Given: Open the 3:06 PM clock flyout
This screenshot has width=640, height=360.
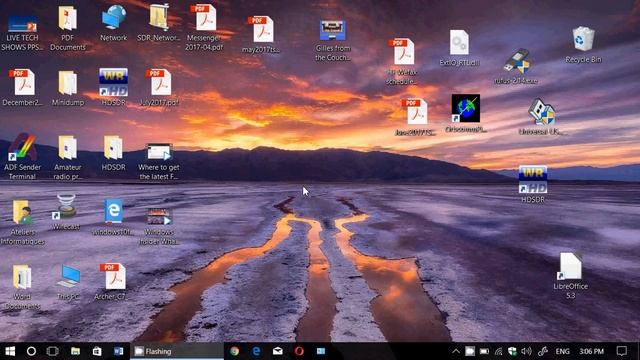Looking at the screenshot, I should pos(591,351).
